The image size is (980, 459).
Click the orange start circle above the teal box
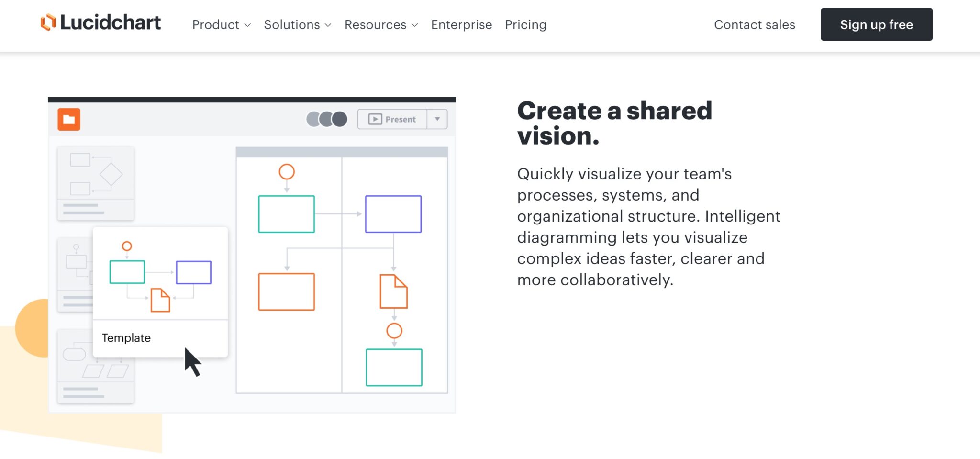tap(287, 171)
